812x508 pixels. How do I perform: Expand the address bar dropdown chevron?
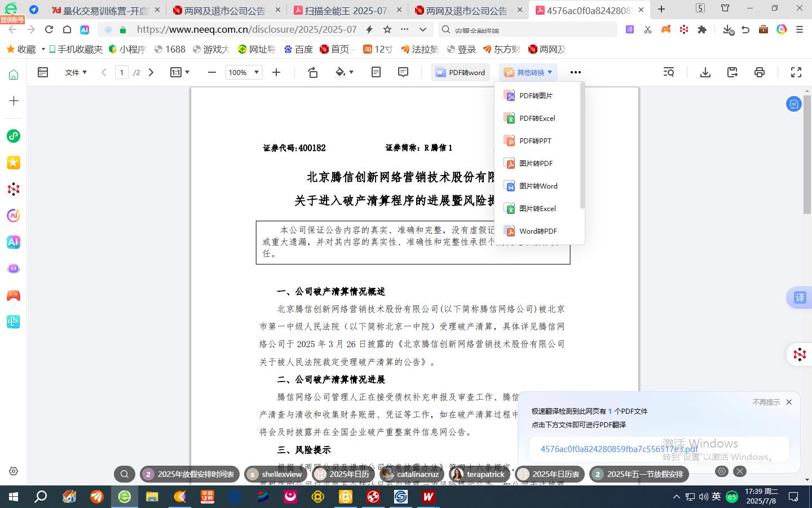tap(423, 29)
